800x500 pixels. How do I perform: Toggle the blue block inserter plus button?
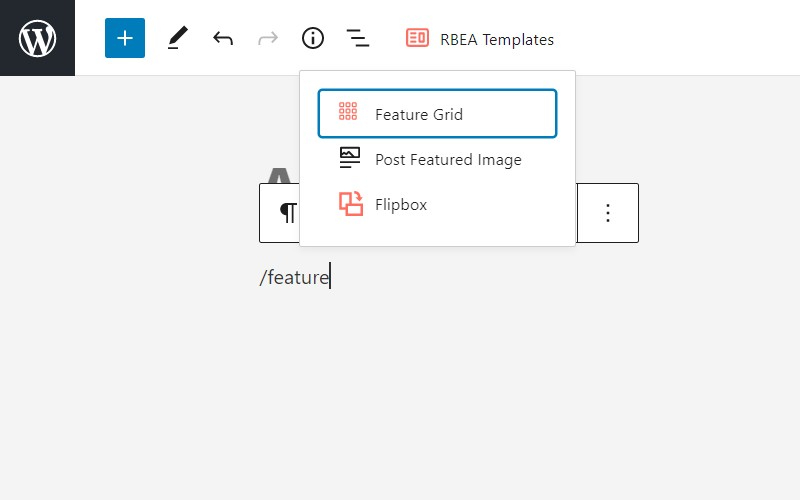pyautogui.click(x=125, y=38)
